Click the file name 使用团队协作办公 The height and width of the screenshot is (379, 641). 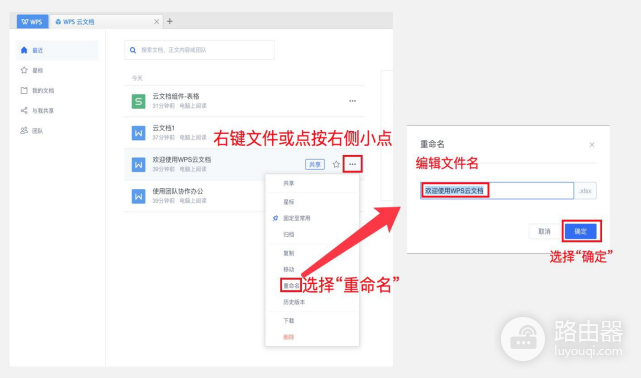[178, 191]
